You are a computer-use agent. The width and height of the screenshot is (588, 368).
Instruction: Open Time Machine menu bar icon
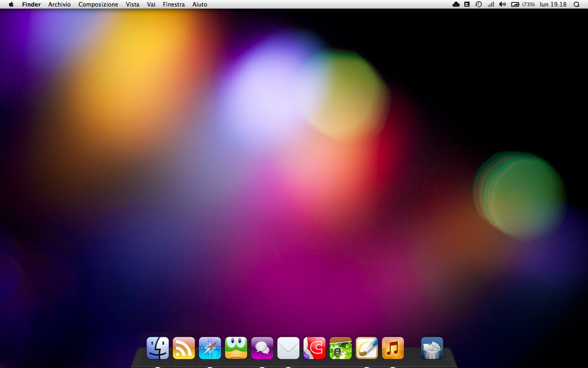pyautogui.click(x=479, y=4)
